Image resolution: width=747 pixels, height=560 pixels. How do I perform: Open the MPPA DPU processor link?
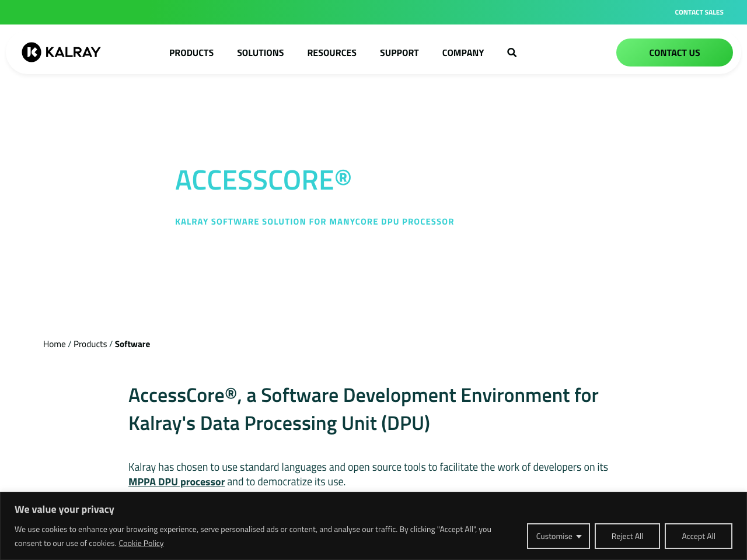176,481
